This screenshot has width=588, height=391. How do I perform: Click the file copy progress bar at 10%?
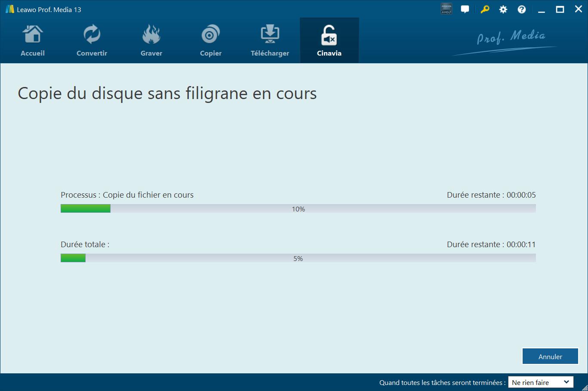tap(298, 209)
